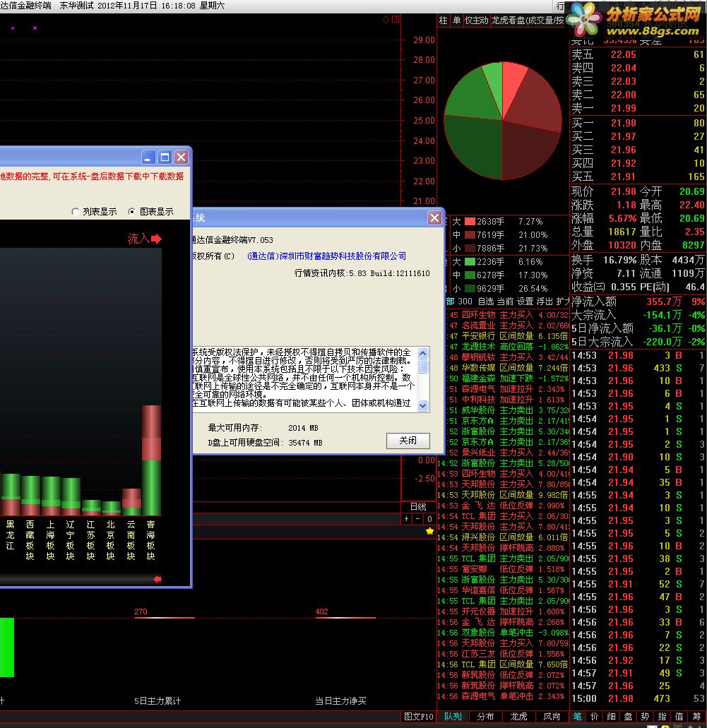This screenshot has width=707, height=728.
Task: Click the 5日主力累计 label
Action: tap(158, 701)
